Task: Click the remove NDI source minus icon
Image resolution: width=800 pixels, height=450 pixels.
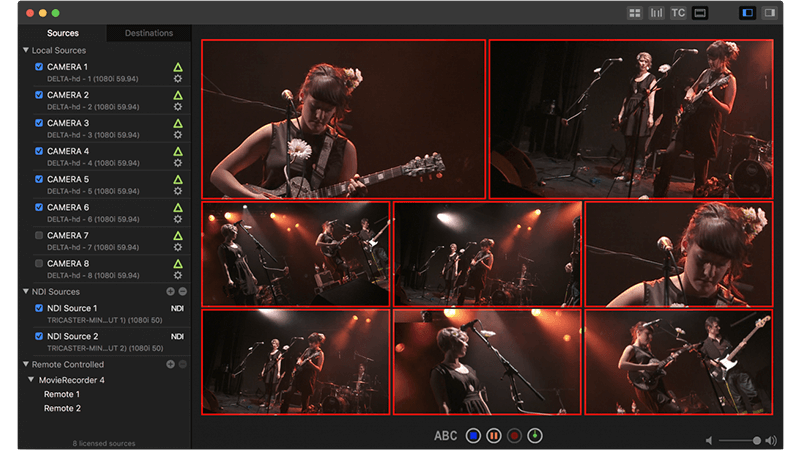Action: (182, 291)
